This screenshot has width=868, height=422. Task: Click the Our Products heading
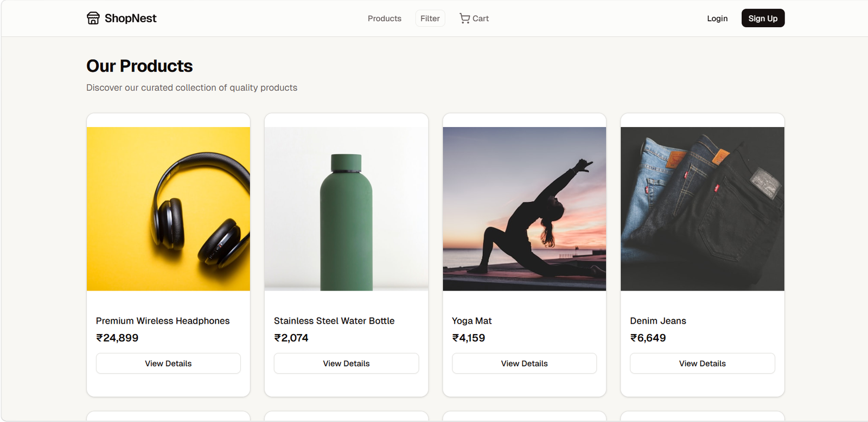[139, 66]
